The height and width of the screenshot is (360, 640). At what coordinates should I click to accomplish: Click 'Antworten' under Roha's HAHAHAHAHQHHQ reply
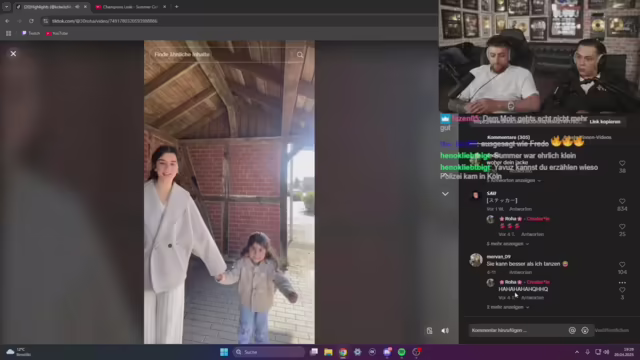[x=532, y=298]
